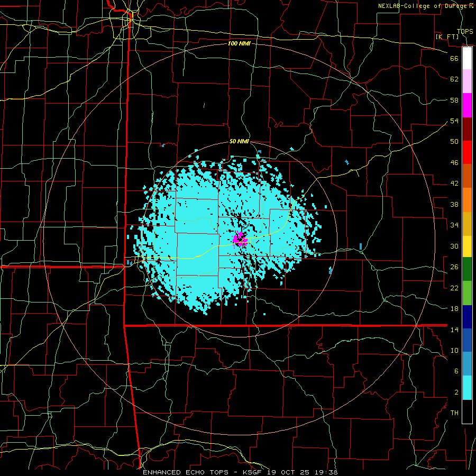
Task: Select the bright red legend swatch
Action: tap(467, 152)
